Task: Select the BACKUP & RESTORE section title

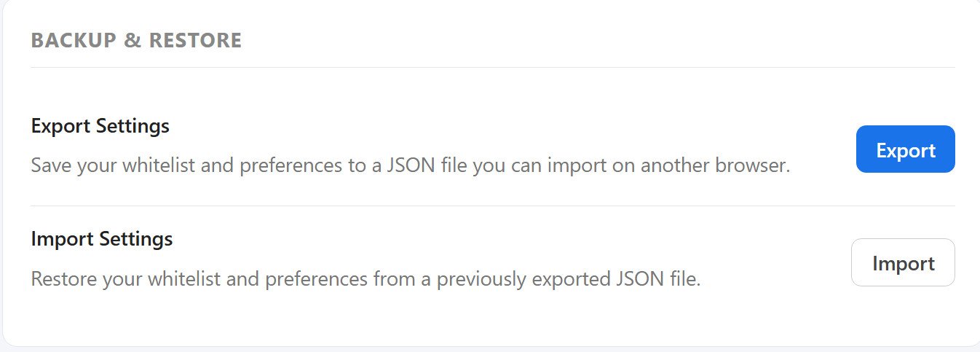Action: coord(136,40)
